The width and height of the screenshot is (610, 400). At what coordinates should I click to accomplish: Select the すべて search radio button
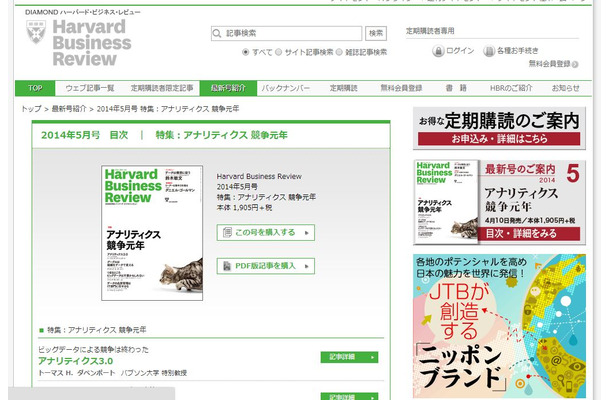(x=245, y=52)
